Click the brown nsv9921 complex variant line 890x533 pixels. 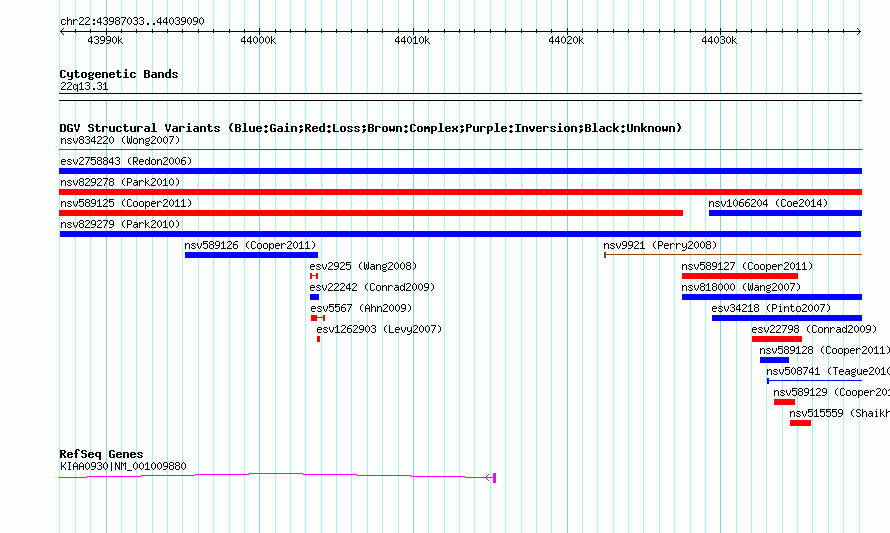coord(733,255)
